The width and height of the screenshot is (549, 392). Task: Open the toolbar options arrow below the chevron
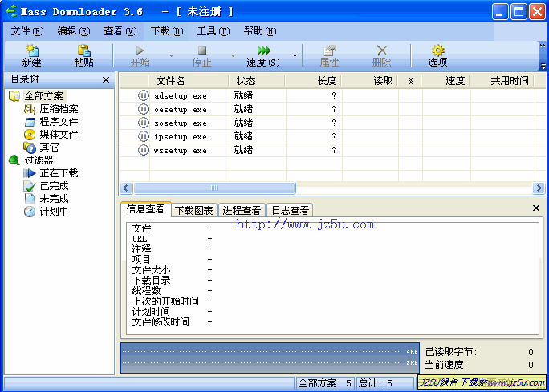point(543,66)
